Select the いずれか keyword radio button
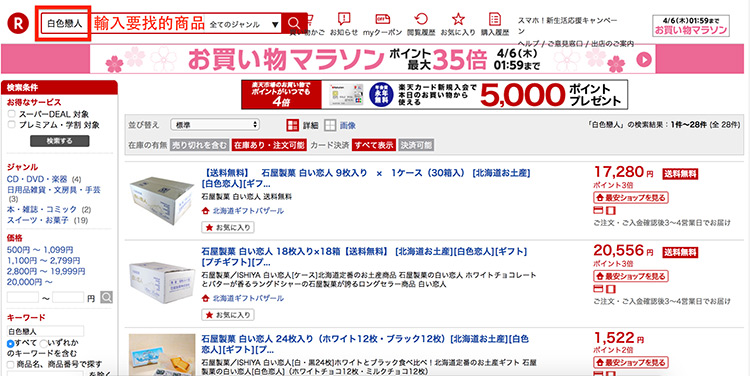The image size is (750, 376). click(x=43, y=343)
